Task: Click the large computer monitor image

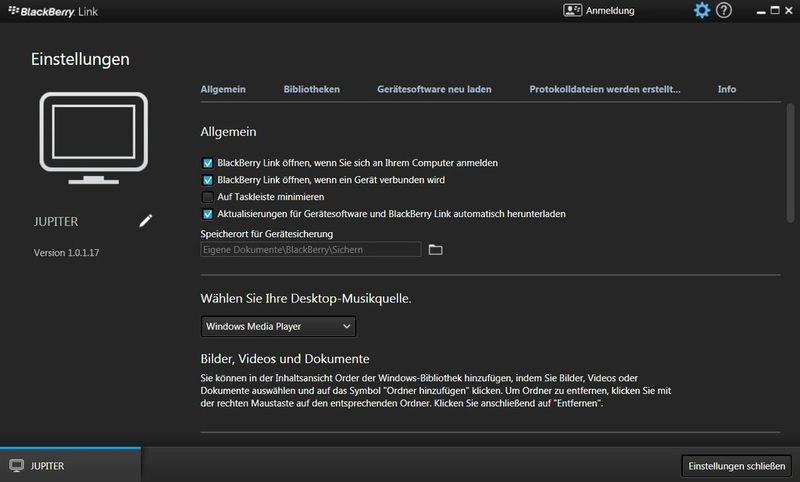Action: (x=93, y=138)
